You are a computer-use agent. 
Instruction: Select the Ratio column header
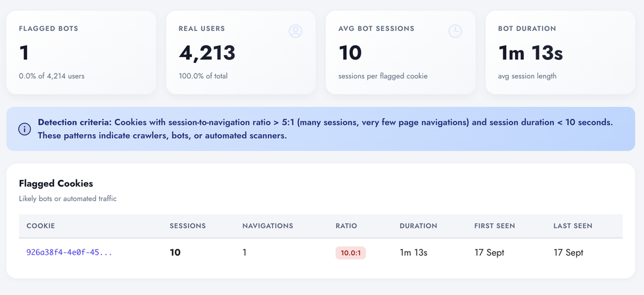click(x=346, y=226)
